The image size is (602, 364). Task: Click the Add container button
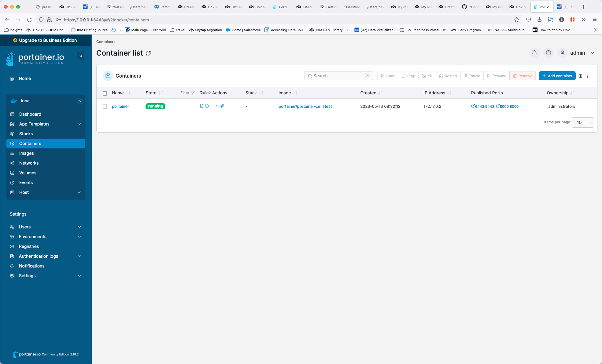(557, 75)
